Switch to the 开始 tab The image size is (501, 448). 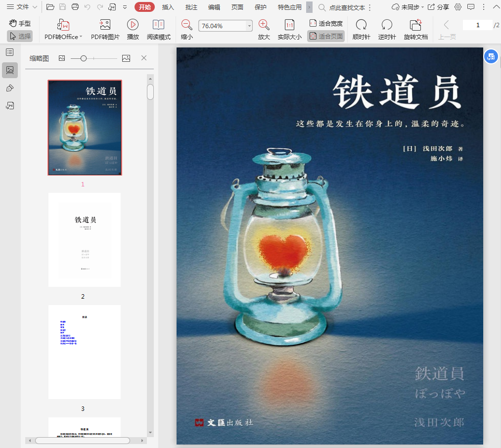pyautogui.click(x=145, y=7)
